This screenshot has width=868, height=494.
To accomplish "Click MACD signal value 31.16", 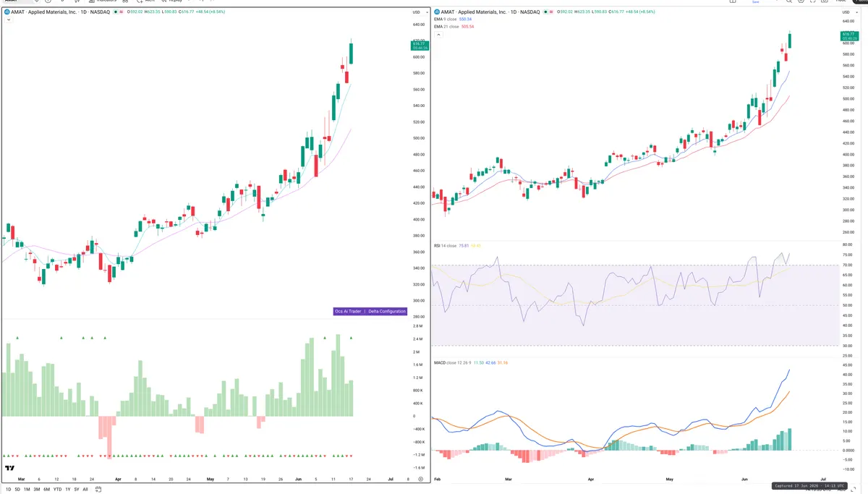I will (503, 362).
